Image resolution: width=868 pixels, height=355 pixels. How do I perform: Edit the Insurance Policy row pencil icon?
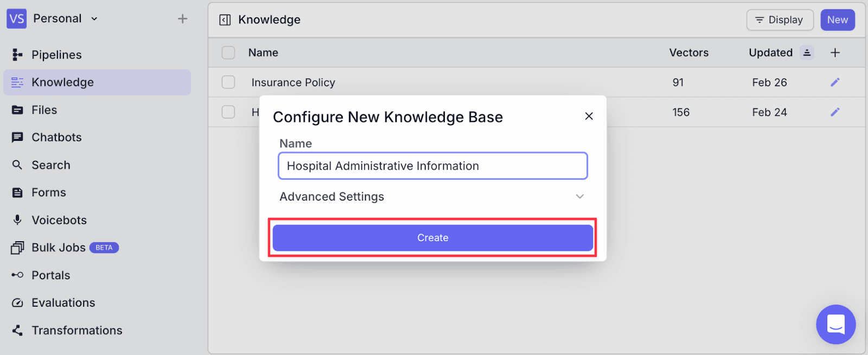pyautogui.click(x=835, y=82)
